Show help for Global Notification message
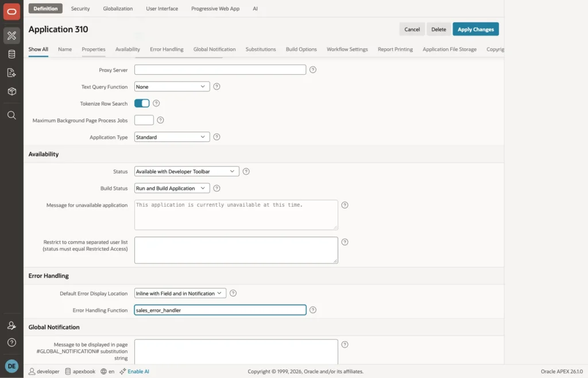Viewport: 588px width, 378px height. tap(345, 345)
